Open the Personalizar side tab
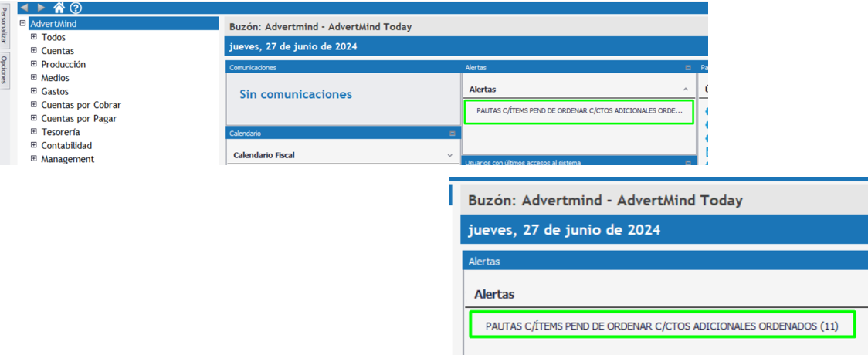 [5, 25]
